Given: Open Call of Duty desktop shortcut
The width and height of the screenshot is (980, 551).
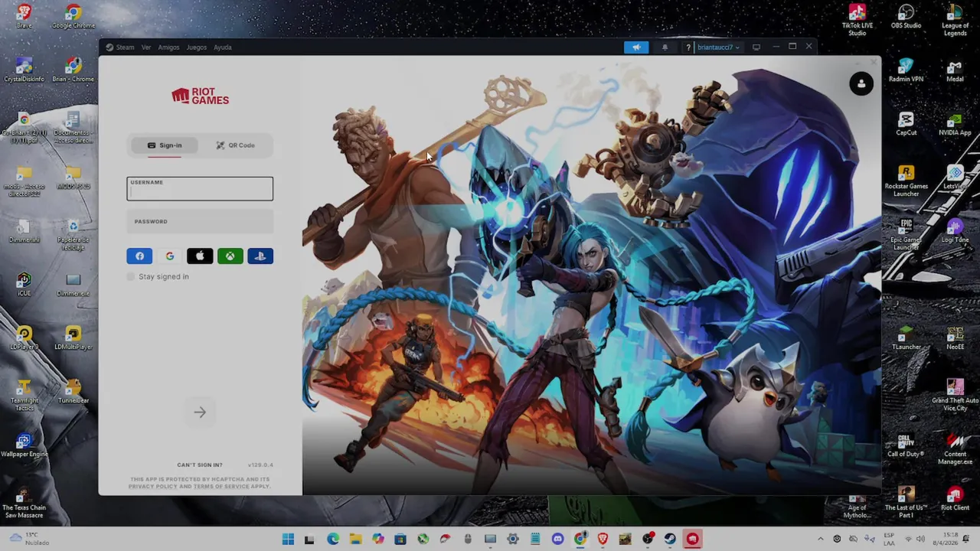Looking at the screenshot, I should [x=906, y=445].
